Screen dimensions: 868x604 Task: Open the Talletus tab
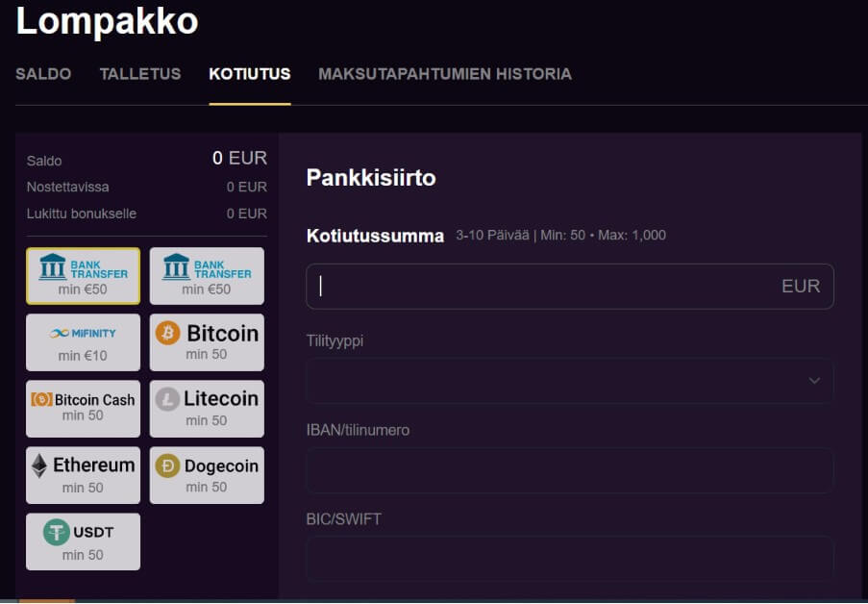(140, 74)
